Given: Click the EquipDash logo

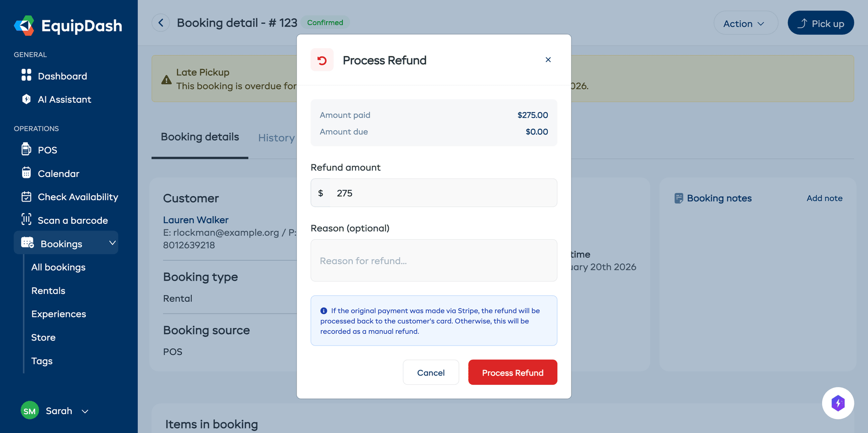Looking at the screenshot, I should click(x=68, y=26).
